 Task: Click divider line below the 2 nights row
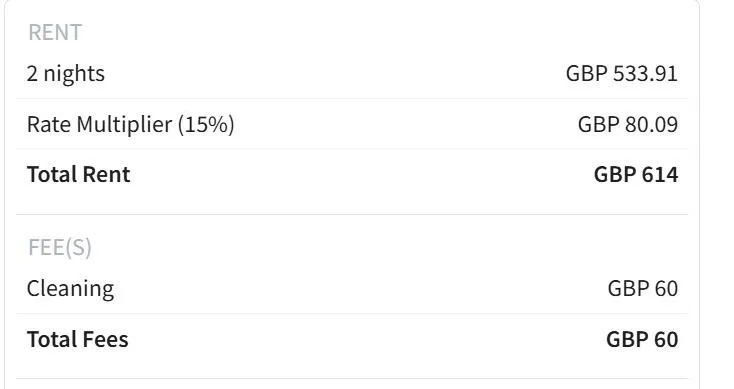(x=352, y=99)
